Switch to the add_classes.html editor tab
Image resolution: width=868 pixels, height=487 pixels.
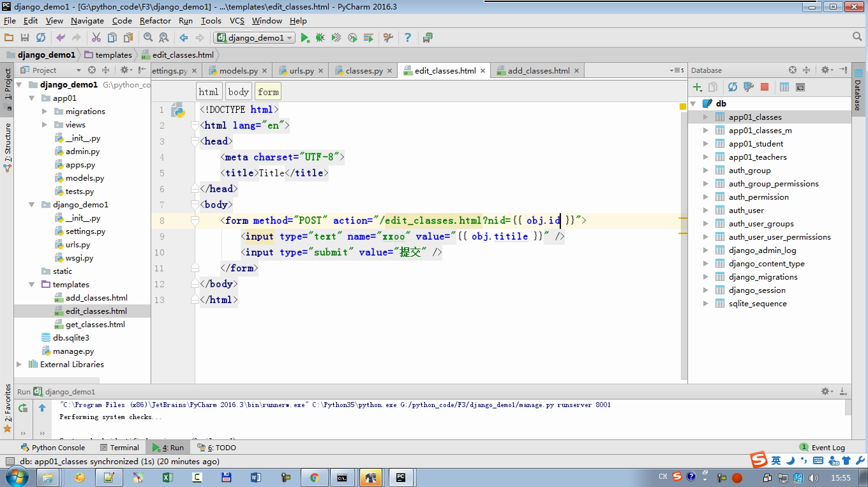click(539, 71)
